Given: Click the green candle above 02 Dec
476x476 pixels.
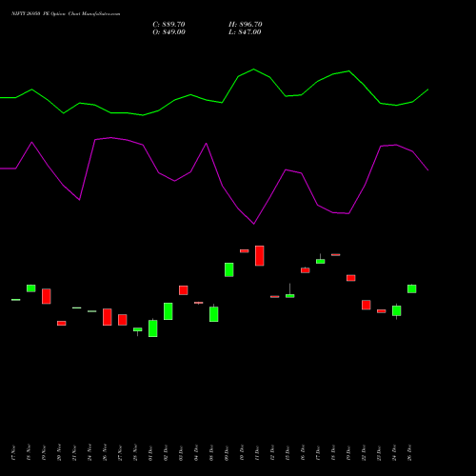Looking at the screenshot, I should click(169, 311).
